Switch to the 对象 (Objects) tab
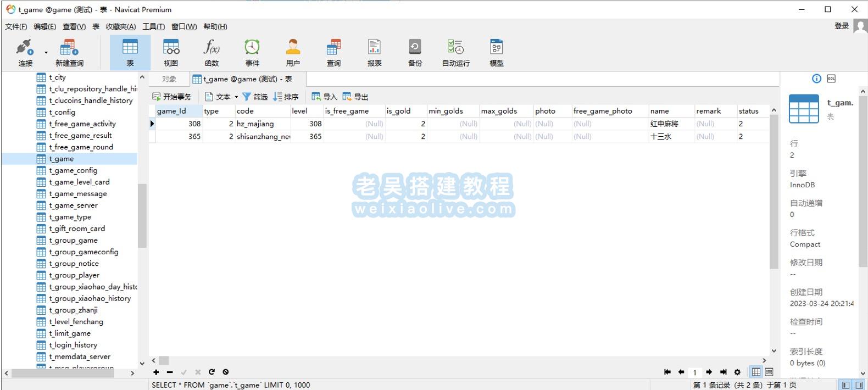868x390 pixels. [169, 79]
